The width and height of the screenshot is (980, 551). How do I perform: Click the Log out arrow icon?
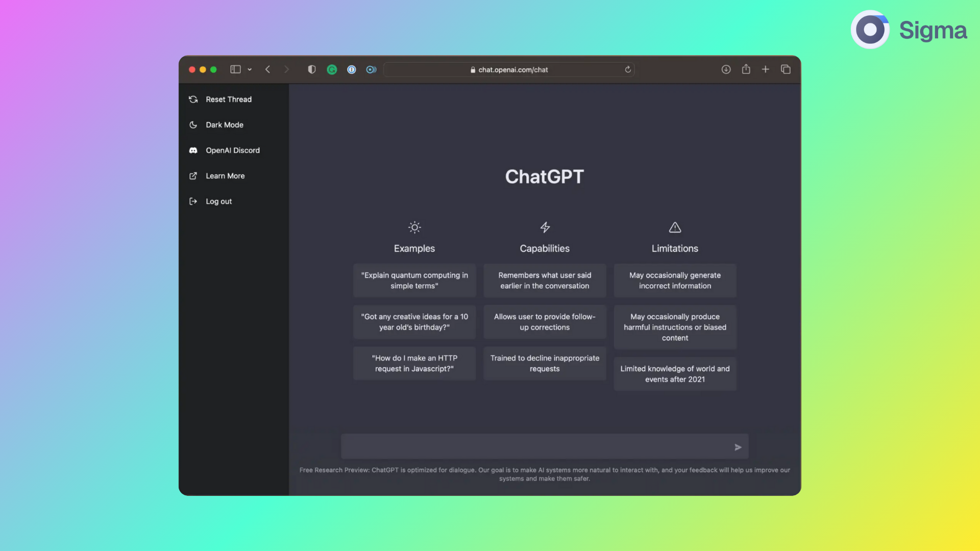click(x=193, y=202)
